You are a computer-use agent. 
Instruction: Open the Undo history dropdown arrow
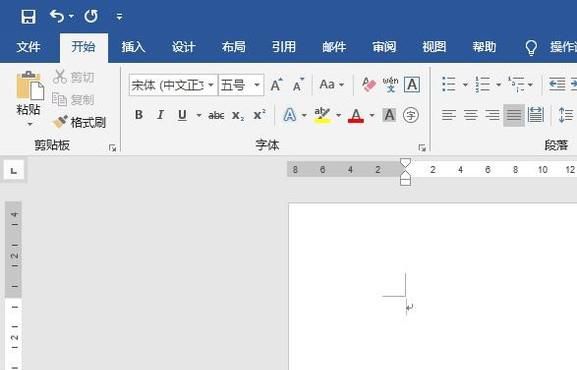[71, 16]
